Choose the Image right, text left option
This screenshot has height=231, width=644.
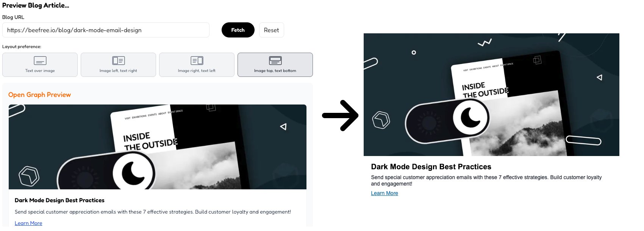197,65
